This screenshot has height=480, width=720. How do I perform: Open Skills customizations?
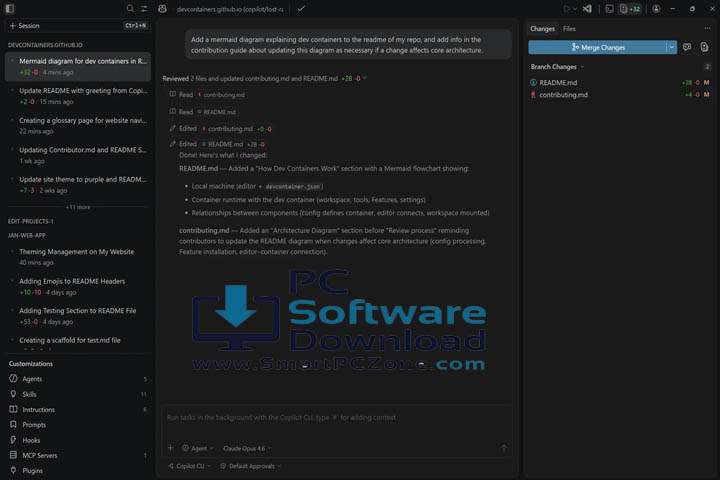(x=78, y=394)
